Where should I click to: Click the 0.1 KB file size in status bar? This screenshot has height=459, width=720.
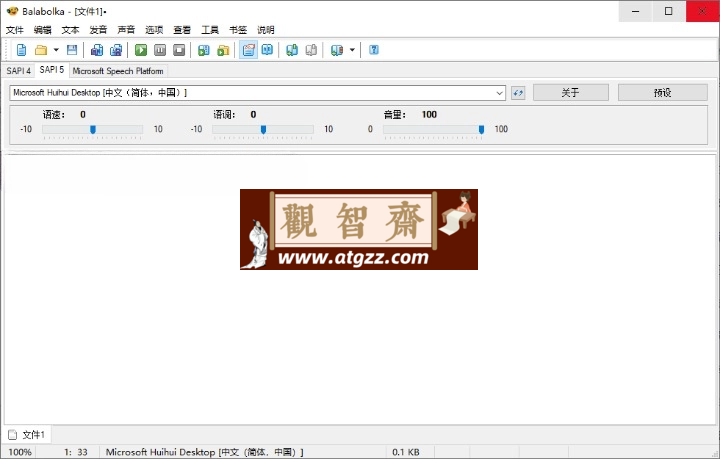coord(406,452)
